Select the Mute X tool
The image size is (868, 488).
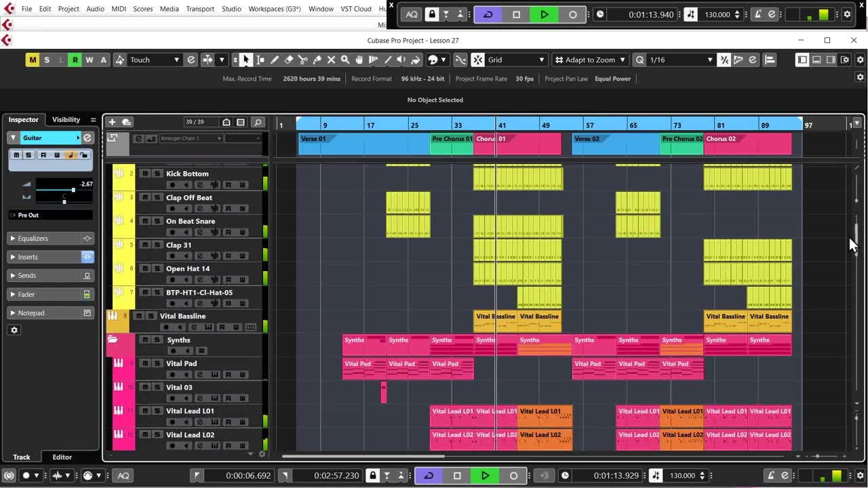pos(332,60)
